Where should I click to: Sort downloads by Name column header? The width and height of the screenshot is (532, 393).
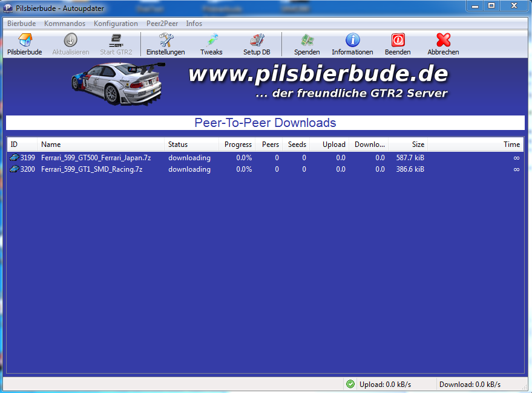[x=100, y=145]
